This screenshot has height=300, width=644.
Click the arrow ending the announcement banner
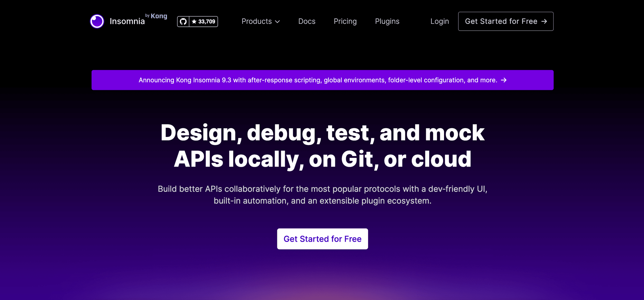pos(504,80)
